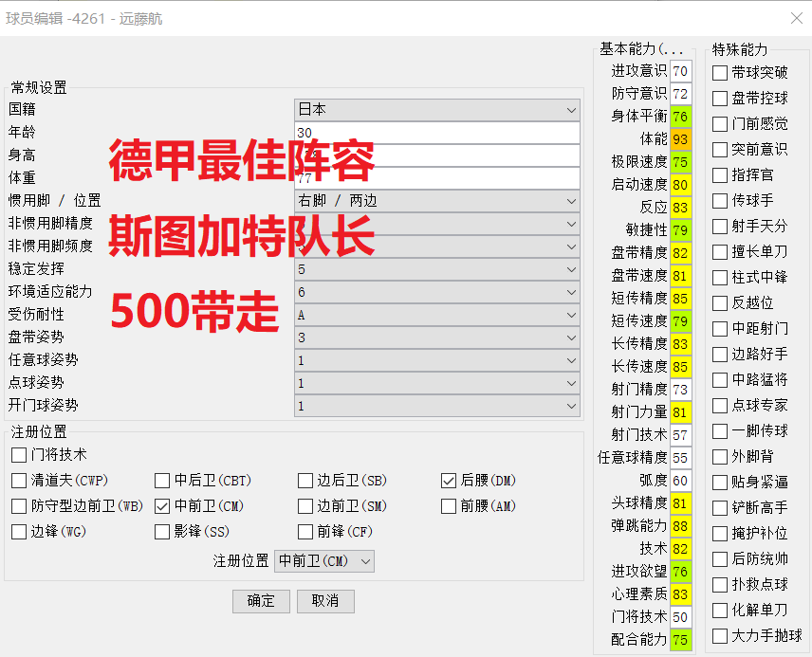Viewport: 812px width, 657px height.
Task: Open the 注册位置 中前卫(CM) dropdown
Action: (324, 561)
